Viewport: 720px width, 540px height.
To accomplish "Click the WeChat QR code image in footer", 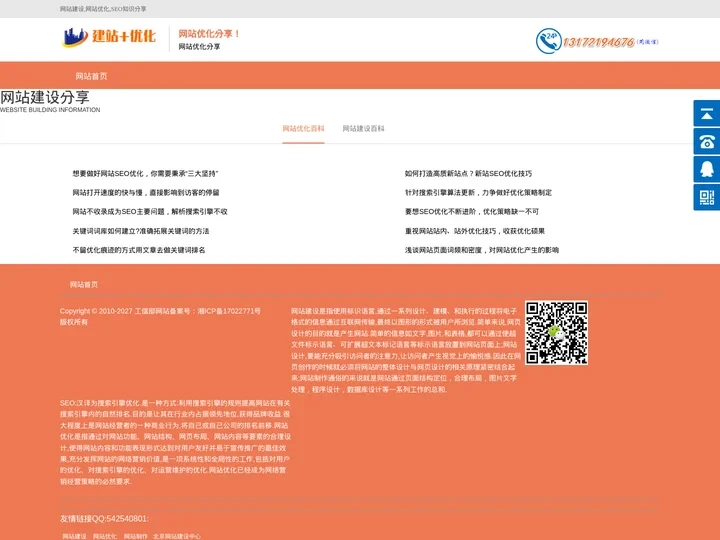I will coord(557,333).
